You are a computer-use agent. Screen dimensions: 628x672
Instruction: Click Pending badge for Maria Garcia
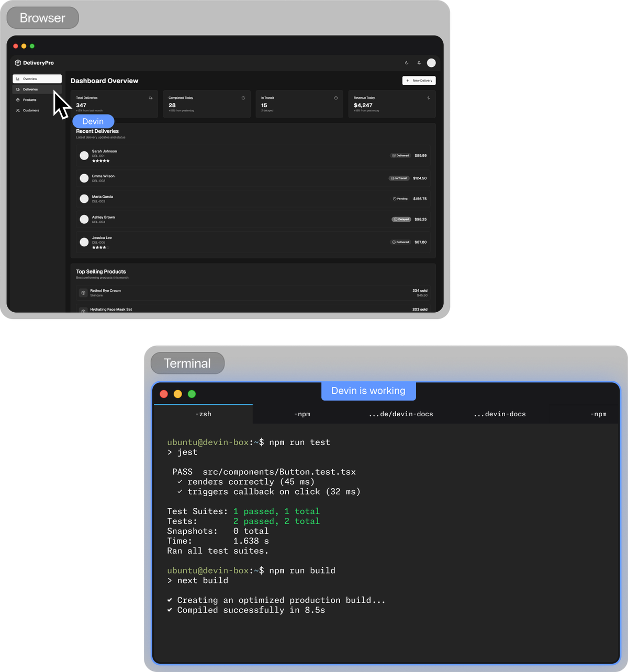click(400, 199)
